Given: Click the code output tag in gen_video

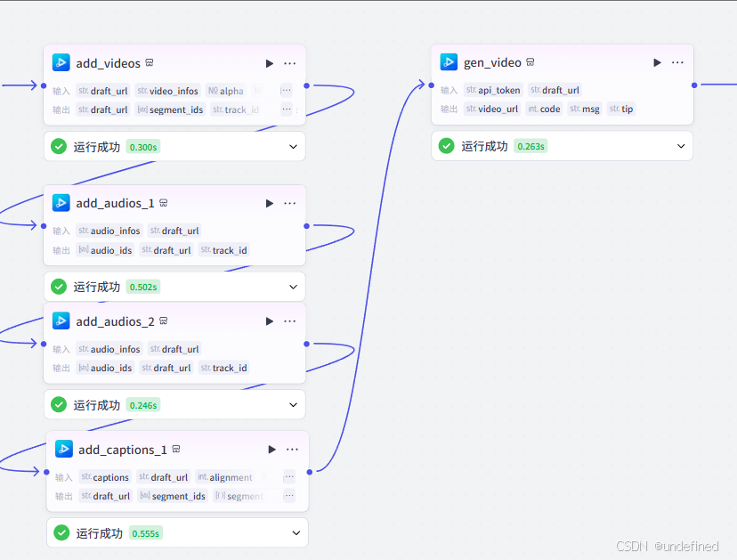Looking at the screenshot, I should [x=544, y=109].
